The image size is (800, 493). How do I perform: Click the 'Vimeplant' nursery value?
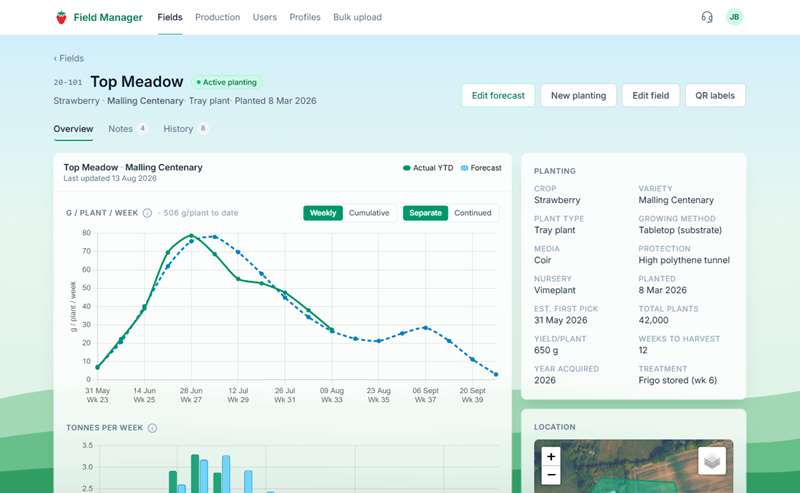tap(555, 290)
